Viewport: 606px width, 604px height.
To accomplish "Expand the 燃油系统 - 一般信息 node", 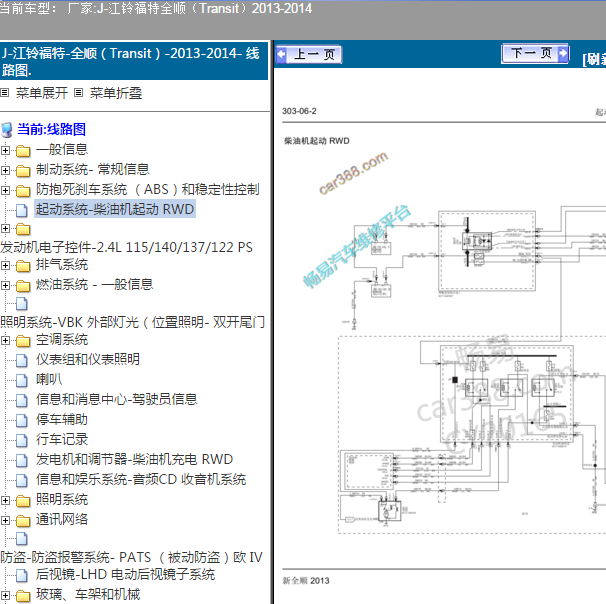I will click(x=6, y=285).
